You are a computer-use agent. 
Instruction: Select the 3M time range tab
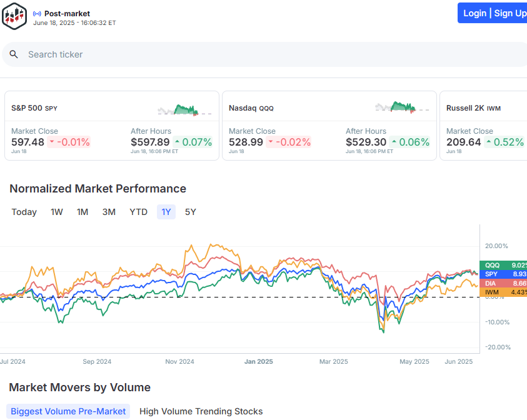[109, 212]
